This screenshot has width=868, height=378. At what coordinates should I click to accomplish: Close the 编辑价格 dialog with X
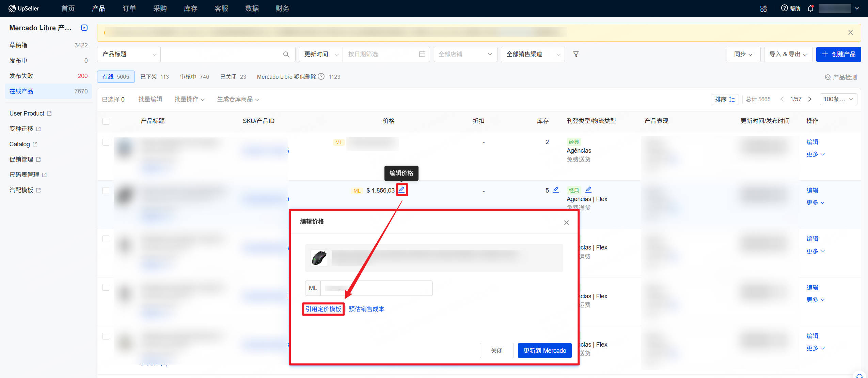566,223
